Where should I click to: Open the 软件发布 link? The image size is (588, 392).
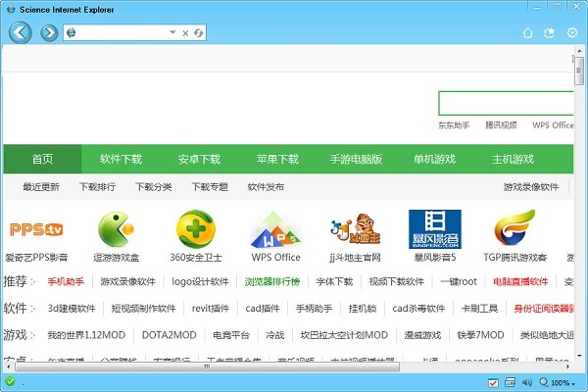pyautogui.click(x=266, y=187)
